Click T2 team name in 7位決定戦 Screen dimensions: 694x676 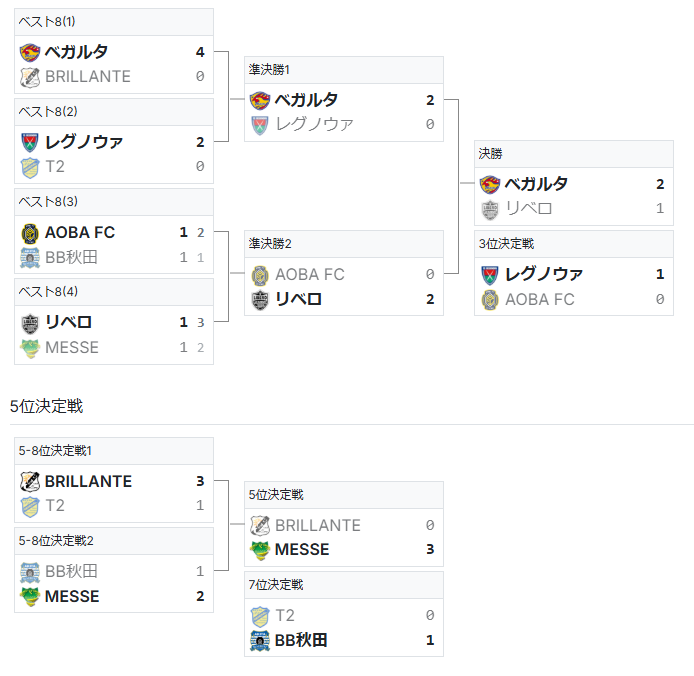pyautogui.click(x=285, y=616)
